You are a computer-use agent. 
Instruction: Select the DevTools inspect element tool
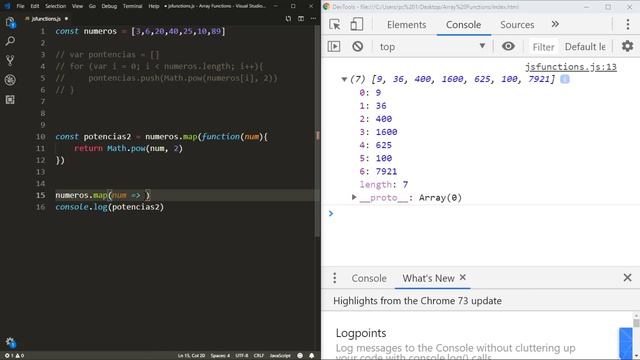(x=335, y=24)
